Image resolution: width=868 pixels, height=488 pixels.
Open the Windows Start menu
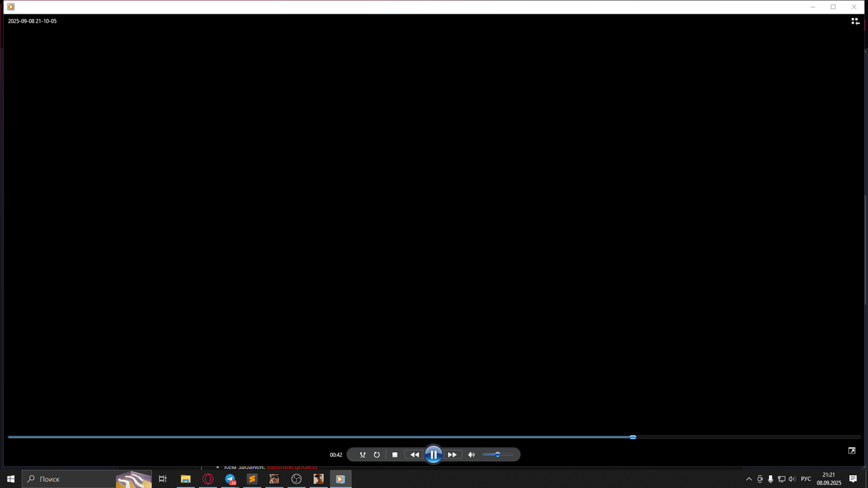11,479
